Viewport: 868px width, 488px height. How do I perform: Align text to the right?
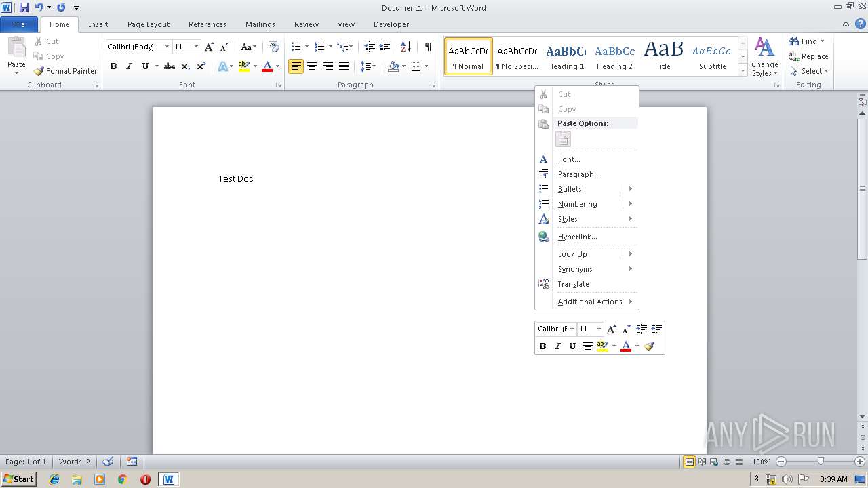[x=328, y=66]
